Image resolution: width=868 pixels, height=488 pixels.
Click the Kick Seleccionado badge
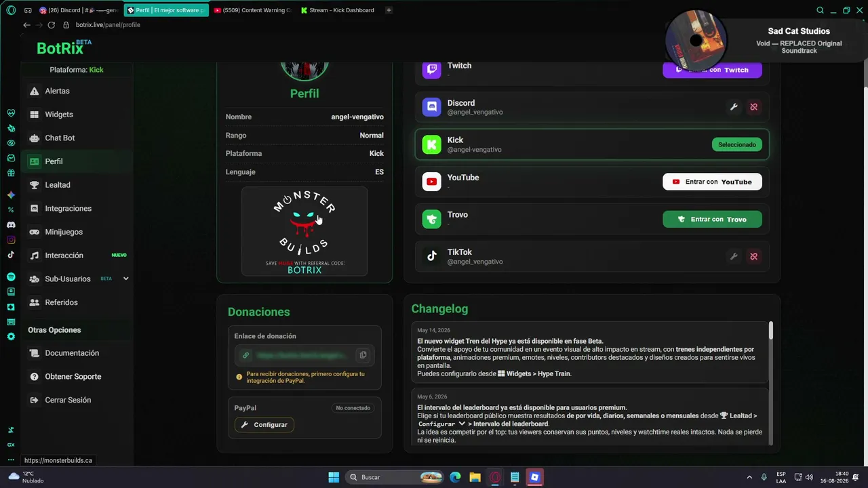737,144
